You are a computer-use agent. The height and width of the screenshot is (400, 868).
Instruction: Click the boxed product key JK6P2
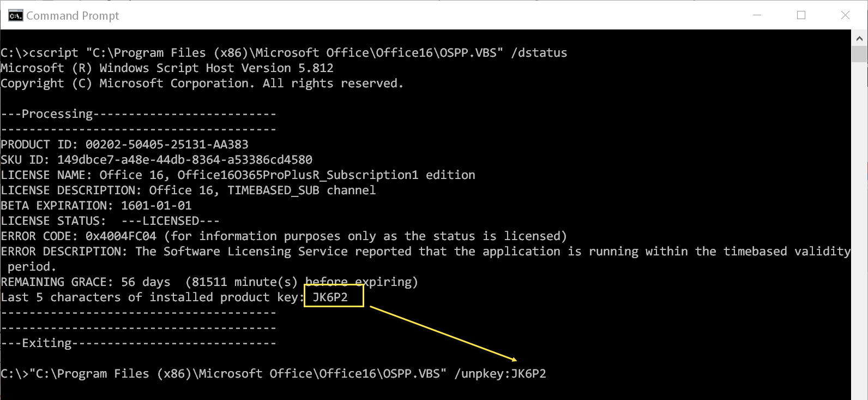point(330,297)
